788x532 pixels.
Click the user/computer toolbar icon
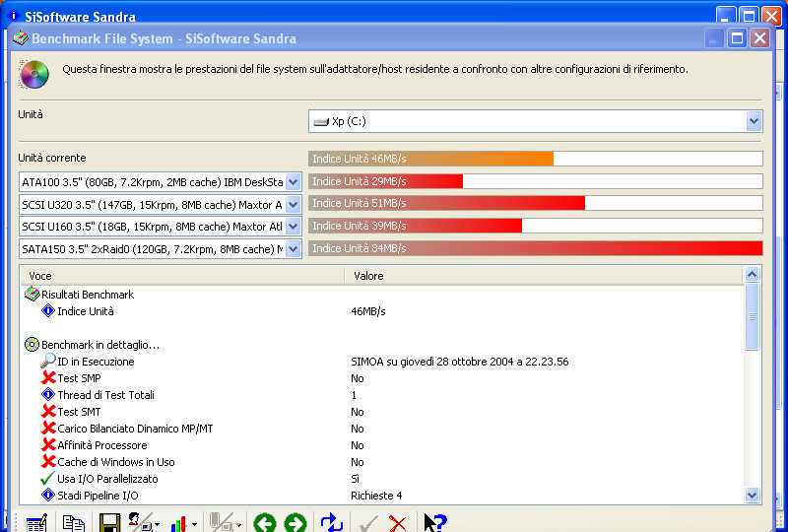(x=140, y=522)
